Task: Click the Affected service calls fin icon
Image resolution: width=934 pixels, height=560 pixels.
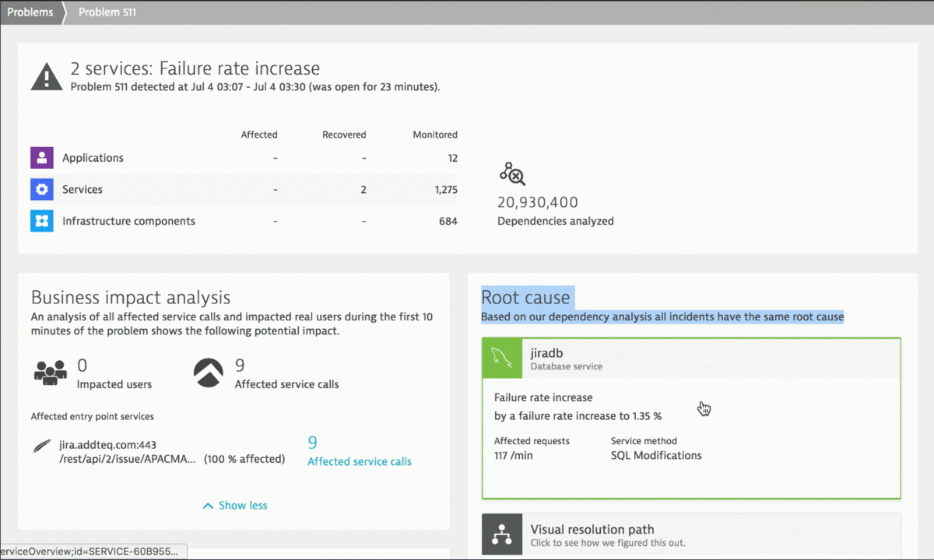Action: (x=209, y=373)
